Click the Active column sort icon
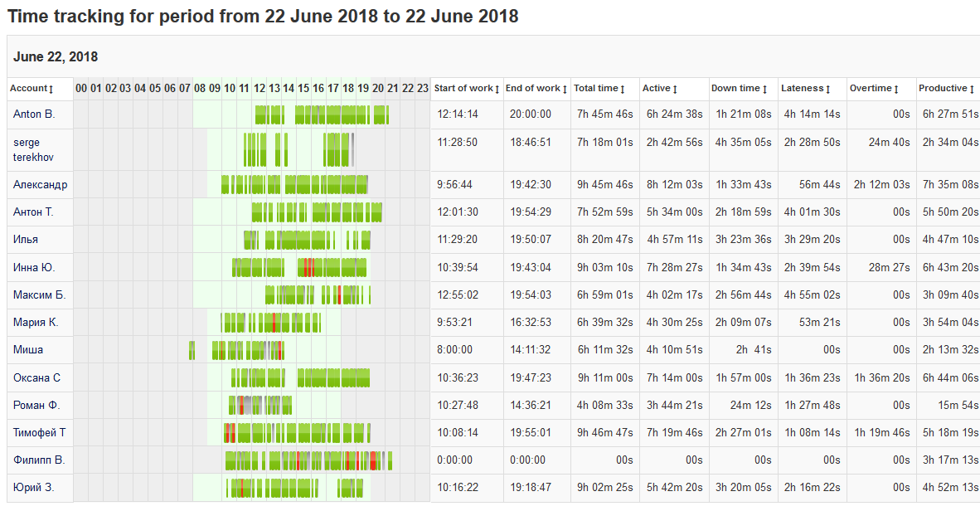This screenshot has width=980, height=511. pos(675,89)
